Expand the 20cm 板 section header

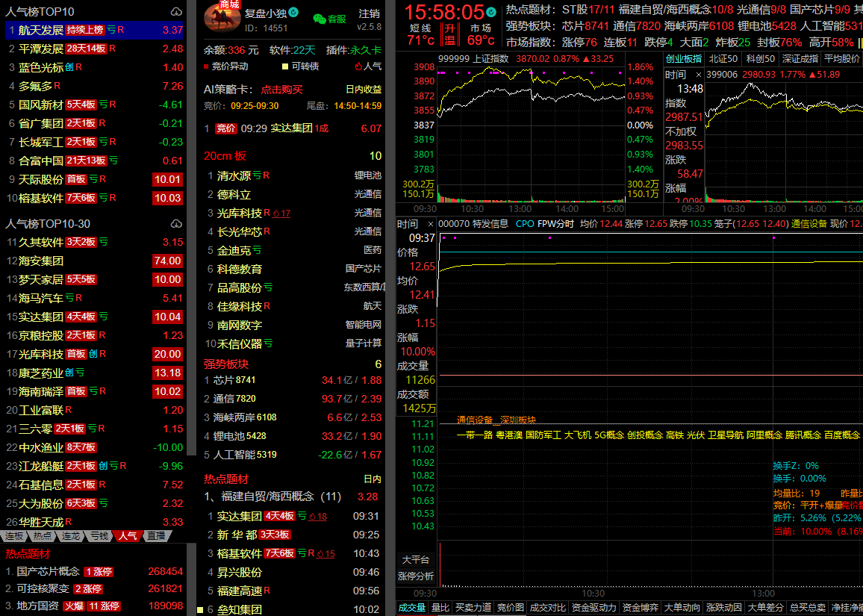[225, 156]
